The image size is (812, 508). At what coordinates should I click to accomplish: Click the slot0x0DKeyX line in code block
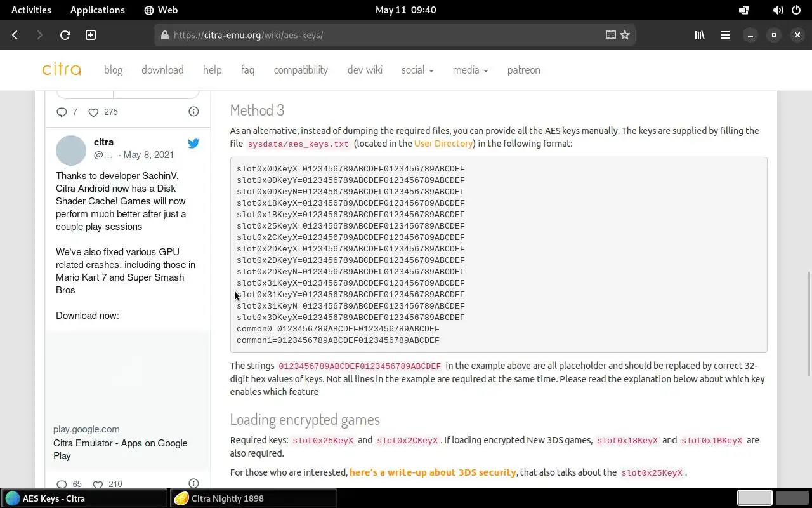[x=351, y=169]
